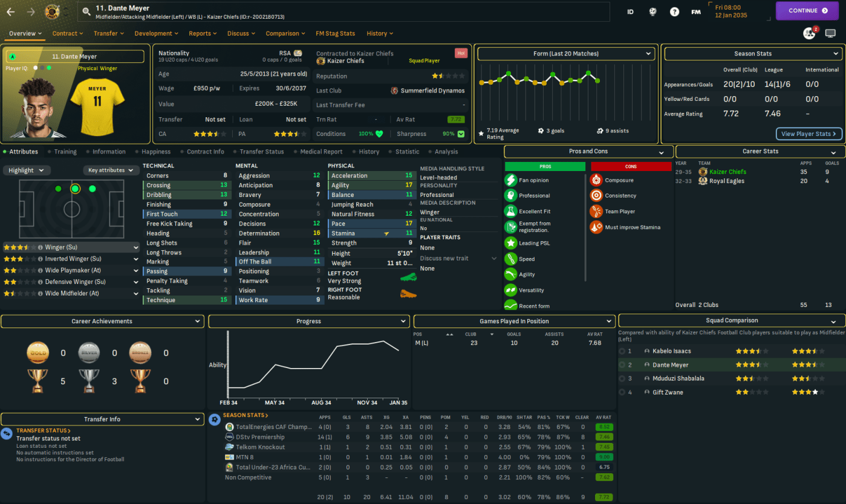Image resolution: width=846 pixels, height=504 pixels.
Task: Open the Highlight dropdown
Action: tap(27, 170)
